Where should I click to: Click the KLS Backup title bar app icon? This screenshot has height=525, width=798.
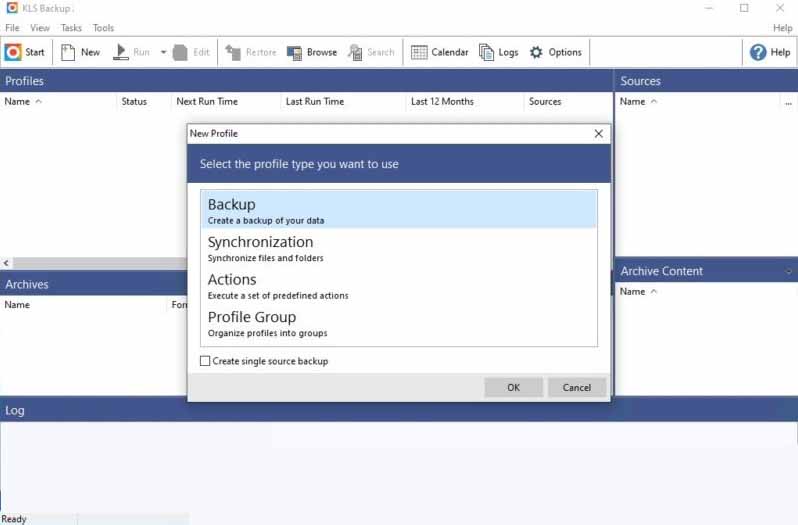pyautogui.click(x=12, y=8)
